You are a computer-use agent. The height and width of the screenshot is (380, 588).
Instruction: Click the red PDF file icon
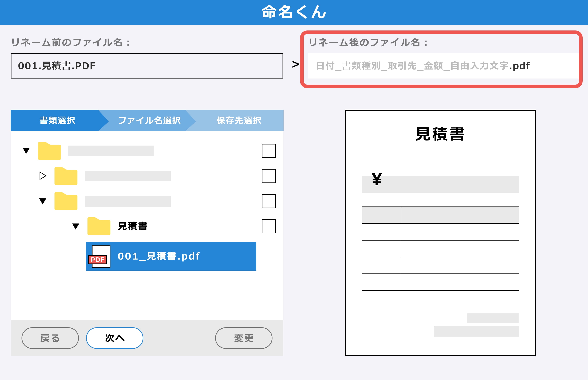[99, 256]
